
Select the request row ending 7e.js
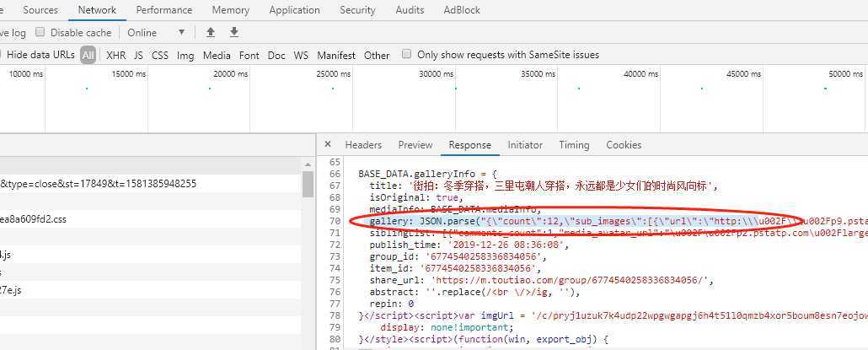[151, 290]
